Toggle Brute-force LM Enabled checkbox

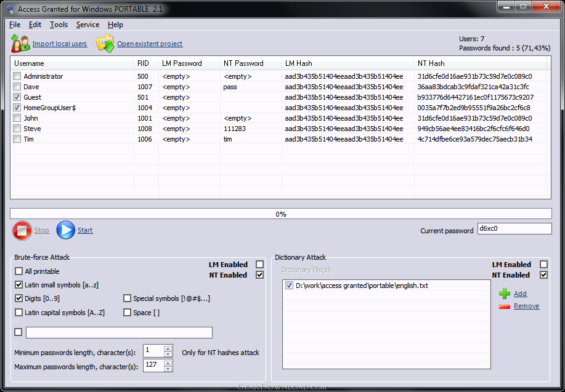click(259, 265)
